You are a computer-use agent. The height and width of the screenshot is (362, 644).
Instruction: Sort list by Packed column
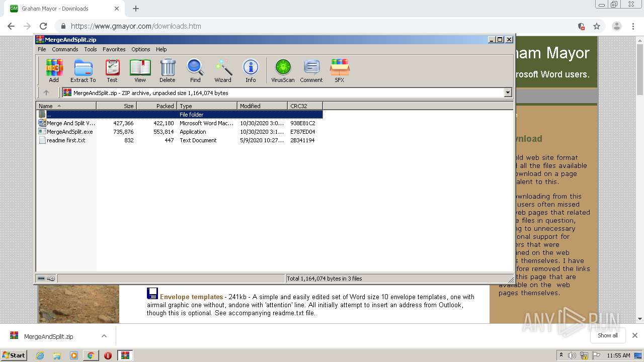coord(156,106)
